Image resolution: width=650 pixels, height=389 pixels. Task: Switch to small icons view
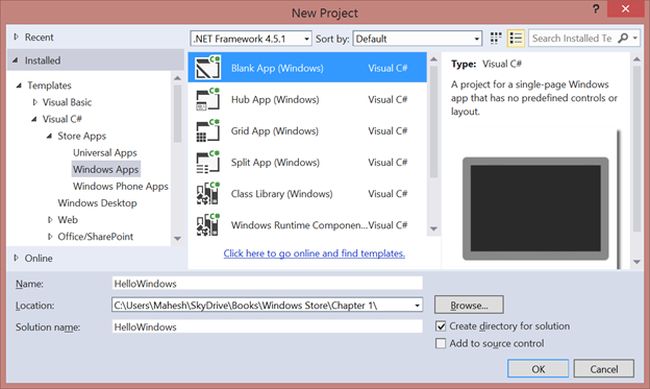(x=496, y=38)
